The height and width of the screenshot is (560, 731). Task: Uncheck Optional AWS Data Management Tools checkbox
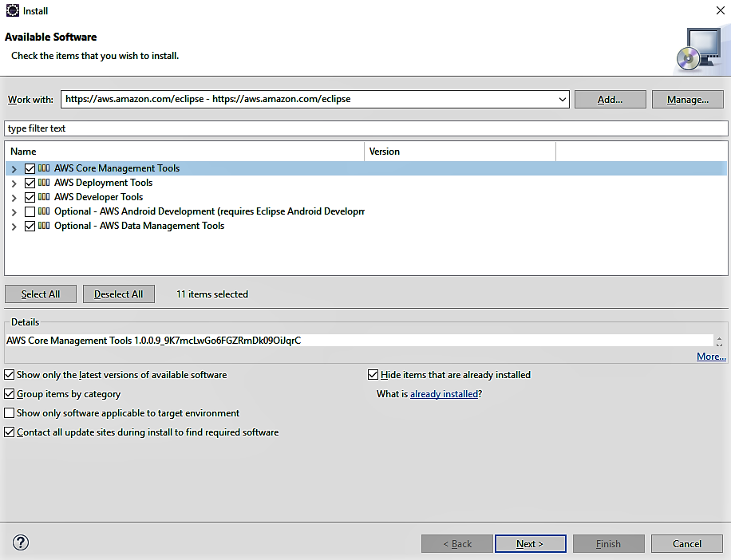click(x=30, y=227)
